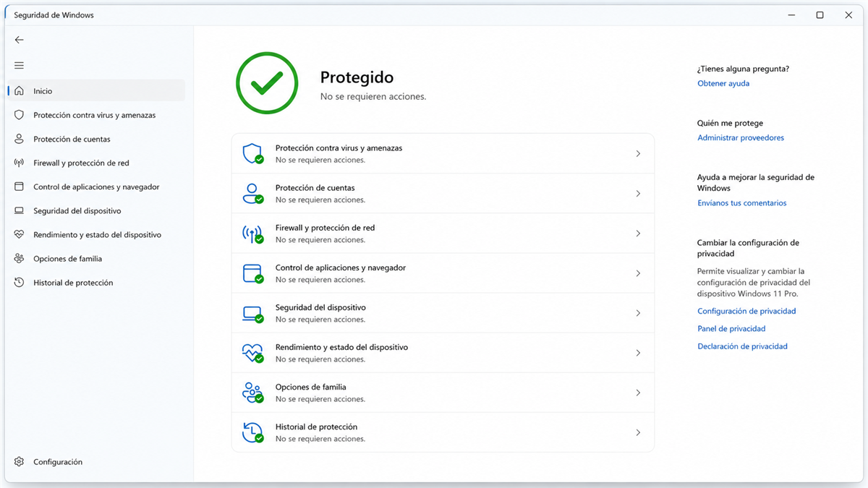The width and height of the screenshot is (868, 488).
Task: Click the Firewall y protección de red card title
Action: pyautogui.click(x=325, y=227)
